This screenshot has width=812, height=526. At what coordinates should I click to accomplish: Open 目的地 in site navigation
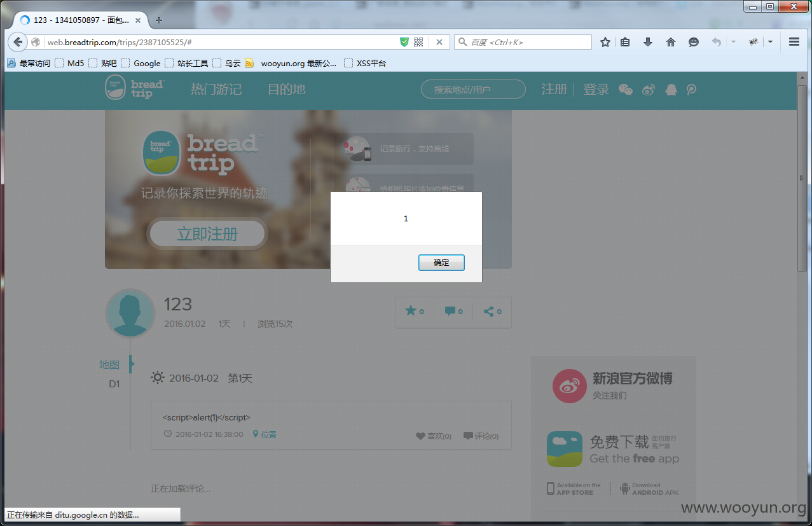point(287,89)
